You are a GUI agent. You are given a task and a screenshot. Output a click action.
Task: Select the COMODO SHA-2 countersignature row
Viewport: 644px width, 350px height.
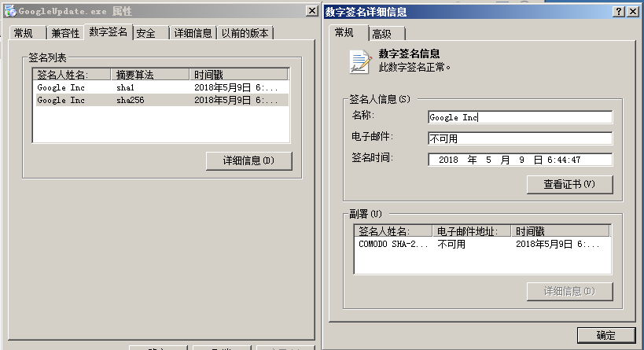(482, 244)
